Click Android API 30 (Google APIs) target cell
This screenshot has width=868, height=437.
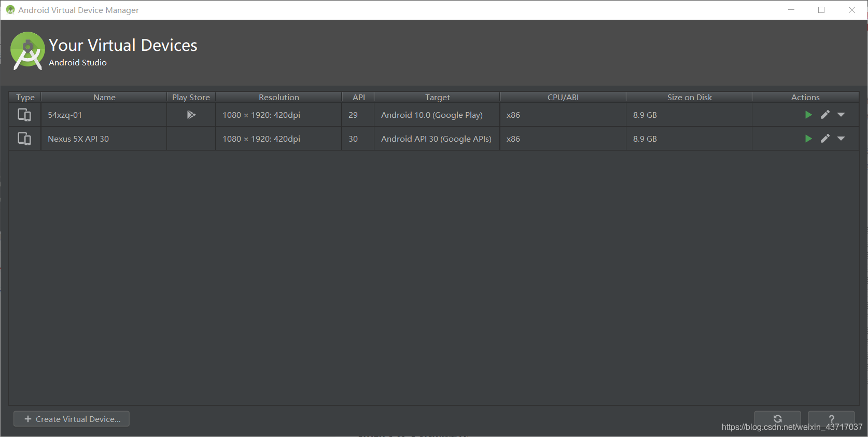click(436, 139)
